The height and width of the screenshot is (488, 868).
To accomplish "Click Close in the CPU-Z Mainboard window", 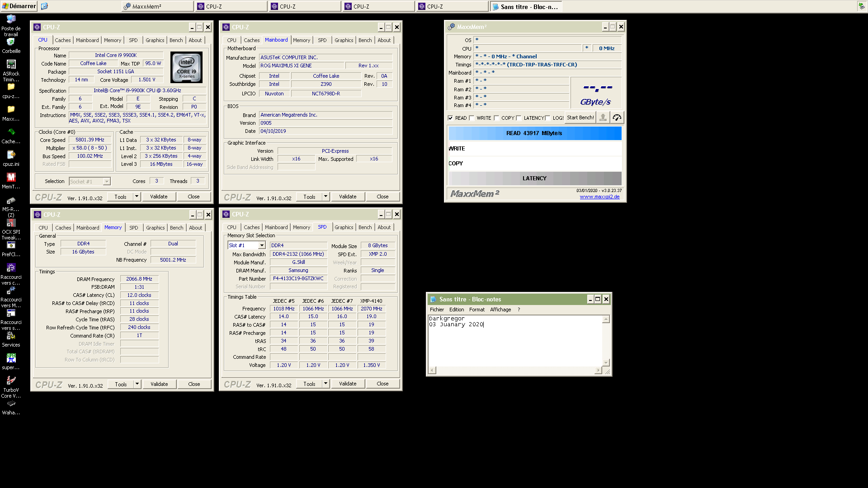I will [382, 197].
